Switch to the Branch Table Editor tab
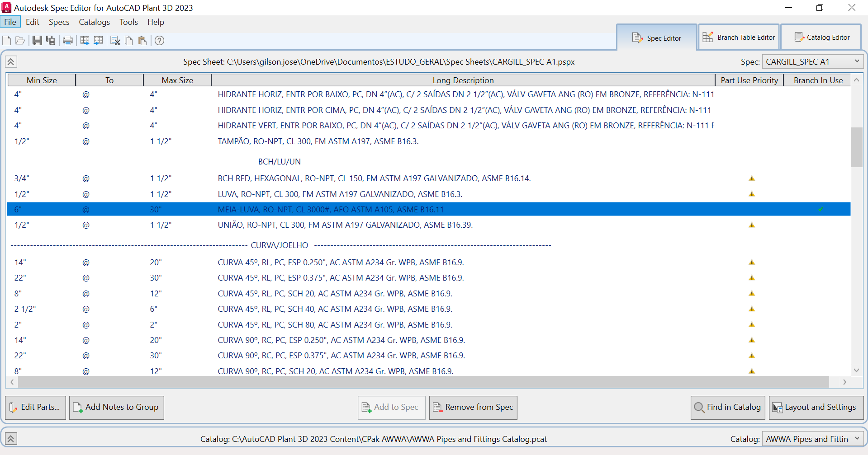The width and height of the screenshot is (868, 455). tap(738, 38)
